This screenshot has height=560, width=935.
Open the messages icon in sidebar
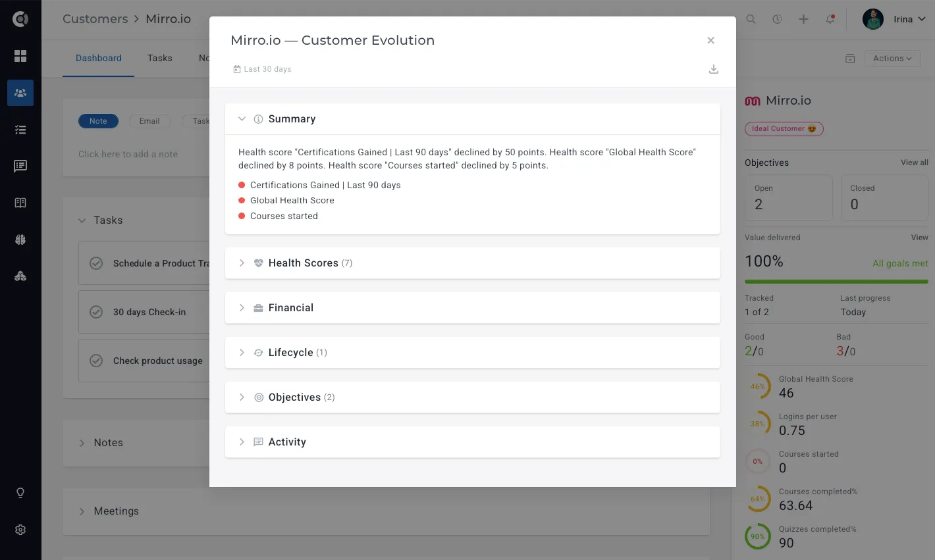(x=20, y=166)
